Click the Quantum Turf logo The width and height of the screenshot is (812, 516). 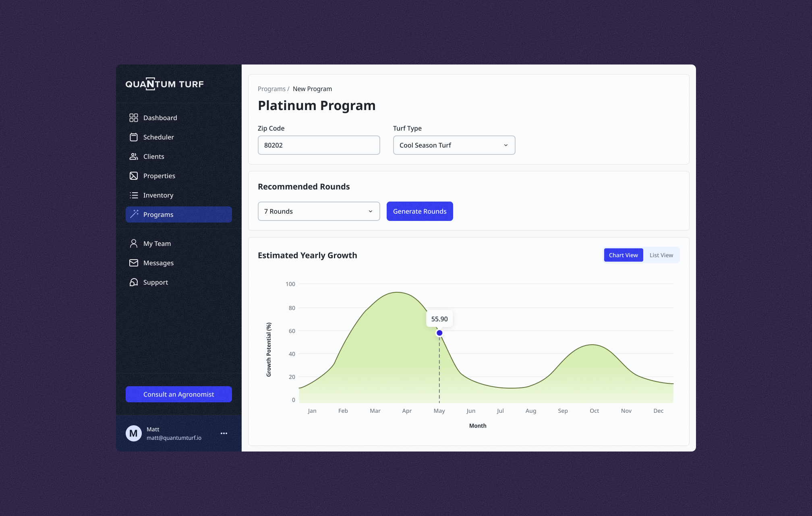pyautogui.click(x=164, y=84)
